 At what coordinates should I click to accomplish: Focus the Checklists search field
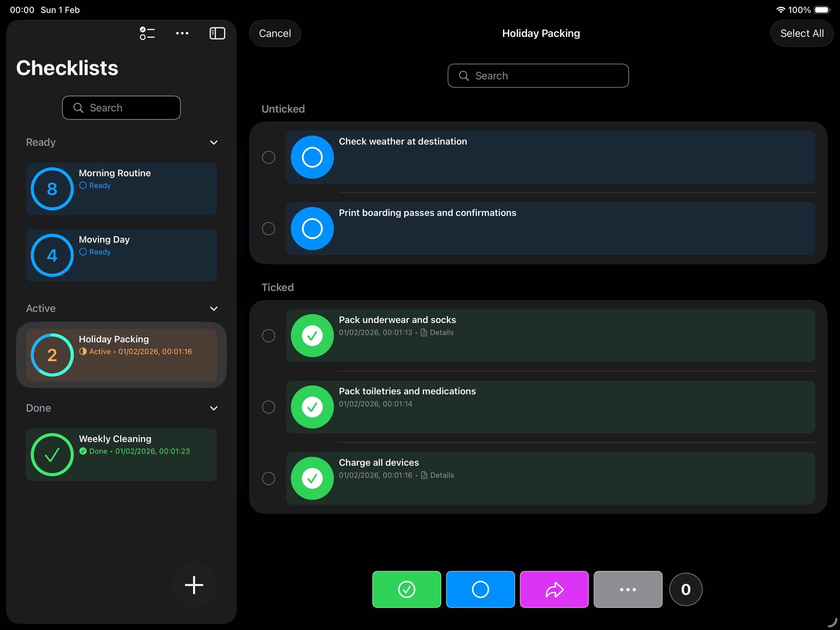click(x=121, y=108)
